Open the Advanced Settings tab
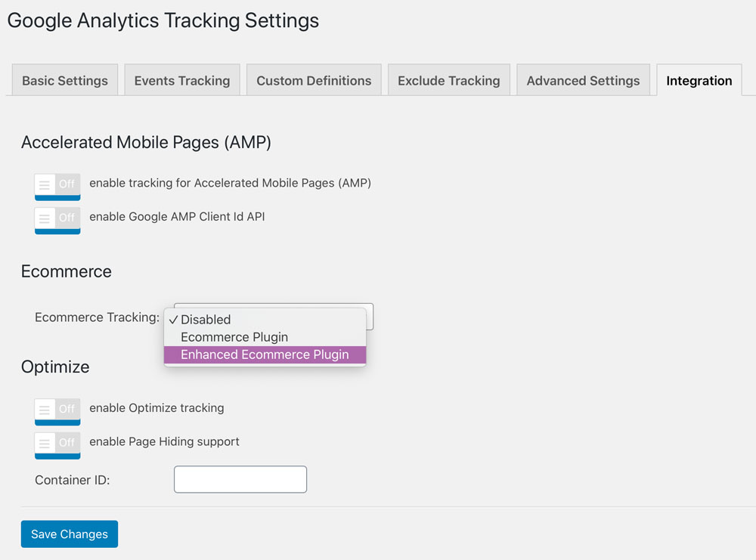This screenshot has height=560, width=756. point(583,80)
